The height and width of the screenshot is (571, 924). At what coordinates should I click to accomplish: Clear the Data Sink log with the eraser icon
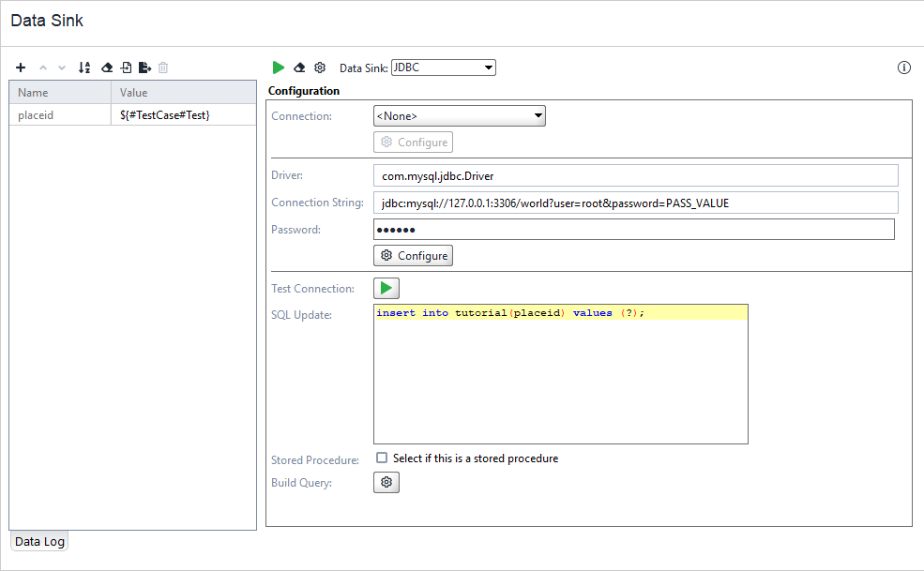tap(298, 68)
